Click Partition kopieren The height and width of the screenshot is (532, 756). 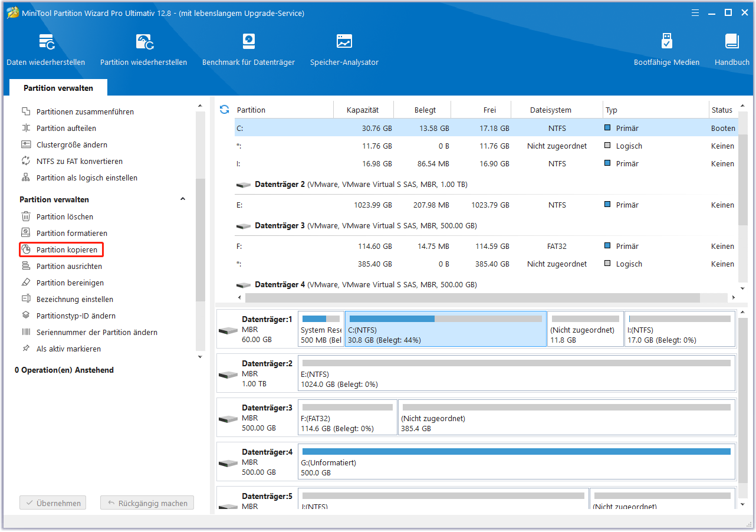click(x=61, y=250)
